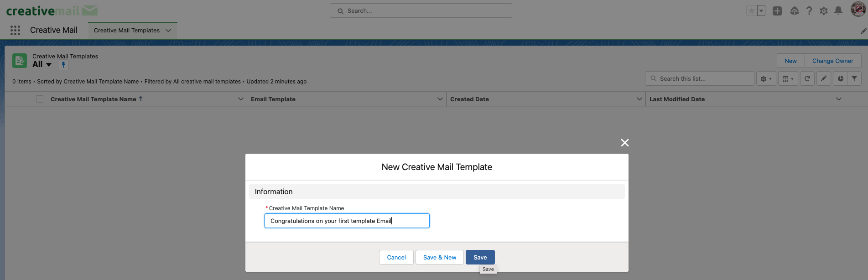Click the creativemail logo
The width and height of the screenshot is (868, 280).
tap(52, 10)
